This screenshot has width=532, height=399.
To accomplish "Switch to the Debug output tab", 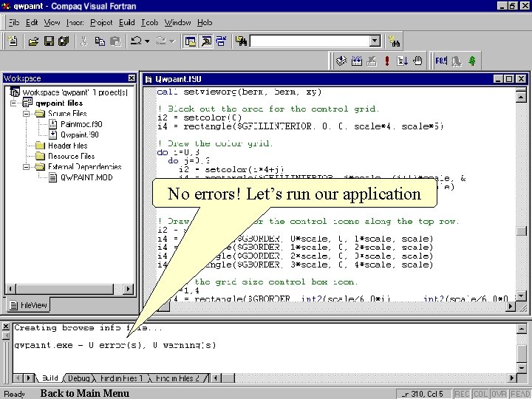I will (x=79, y=378).
